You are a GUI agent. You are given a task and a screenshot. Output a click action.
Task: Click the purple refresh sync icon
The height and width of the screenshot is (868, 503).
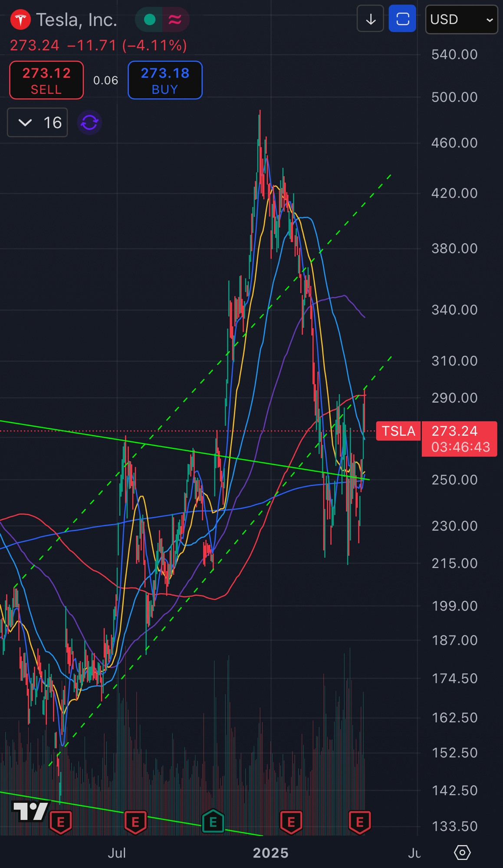pos(90,123)
